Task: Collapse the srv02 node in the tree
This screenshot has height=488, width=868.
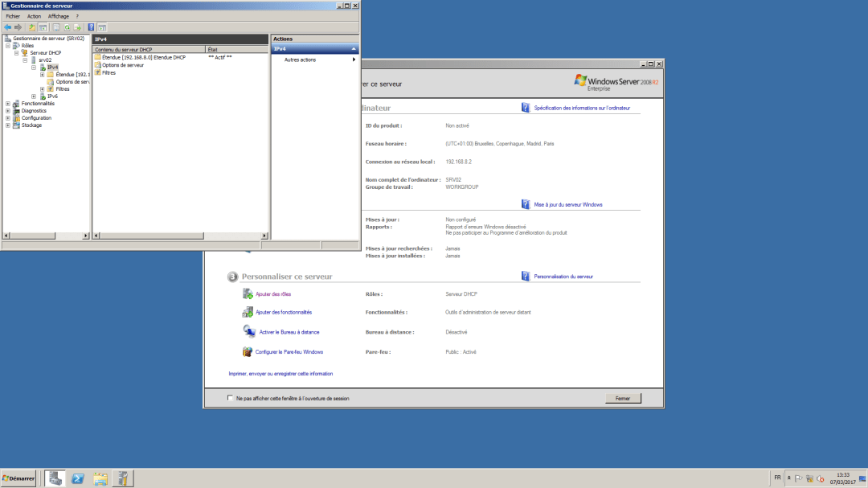Action: pos(25,60)
